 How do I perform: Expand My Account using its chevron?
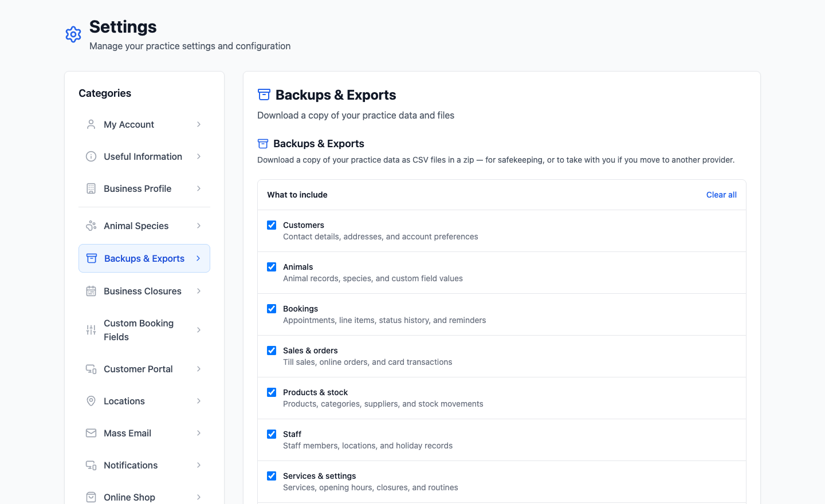[x=199, y=124]
